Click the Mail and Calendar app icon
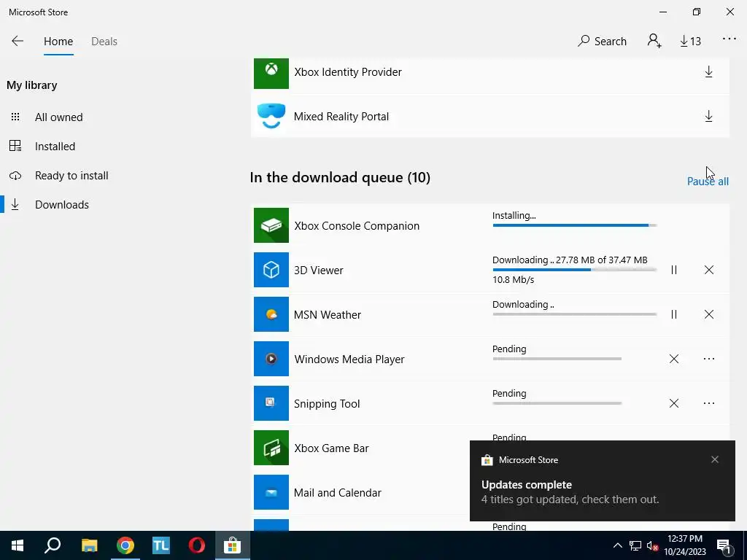 (271, 492)
